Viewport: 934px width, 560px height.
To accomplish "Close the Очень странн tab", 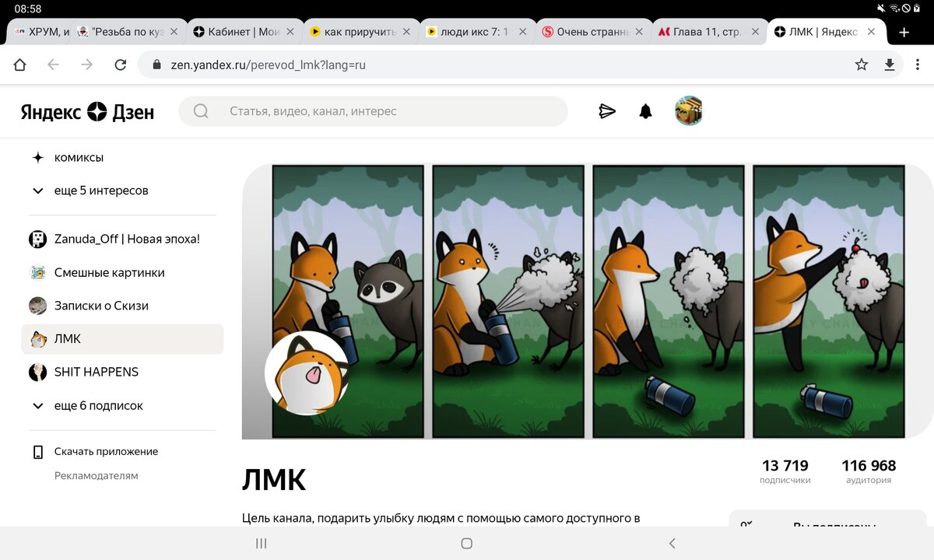I will (640, 32).
